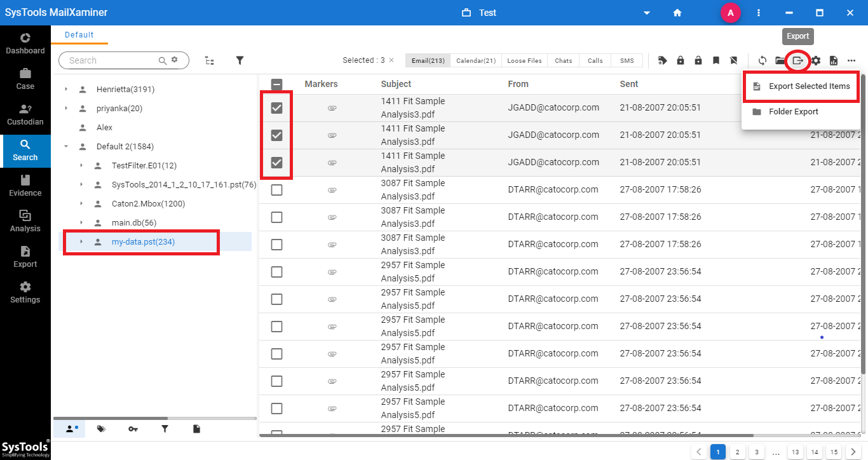868x460 pixels.
Task: Expand the Henrietta(3191) tree node
Action: pyautogui.click(x=66, y=90)
